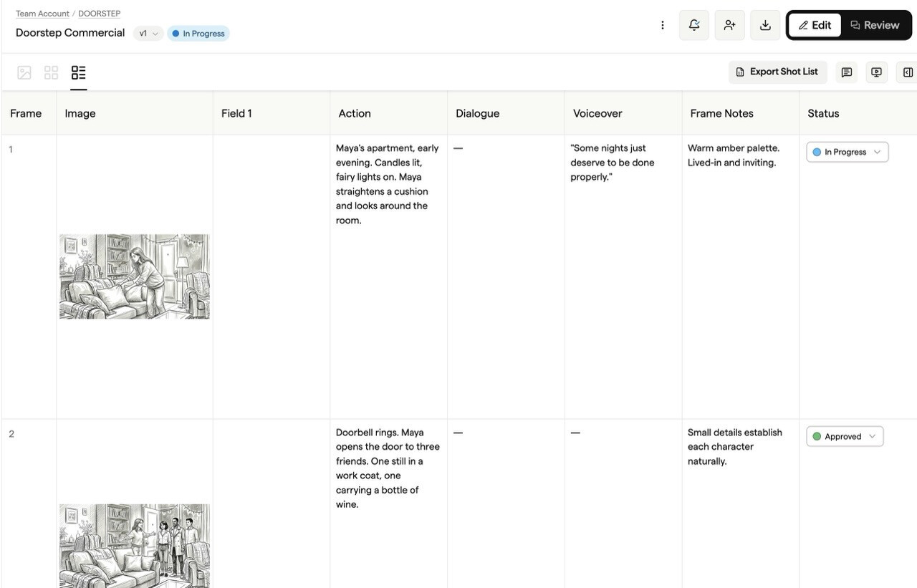Click the Frame Notes column header

pos(741,113)
